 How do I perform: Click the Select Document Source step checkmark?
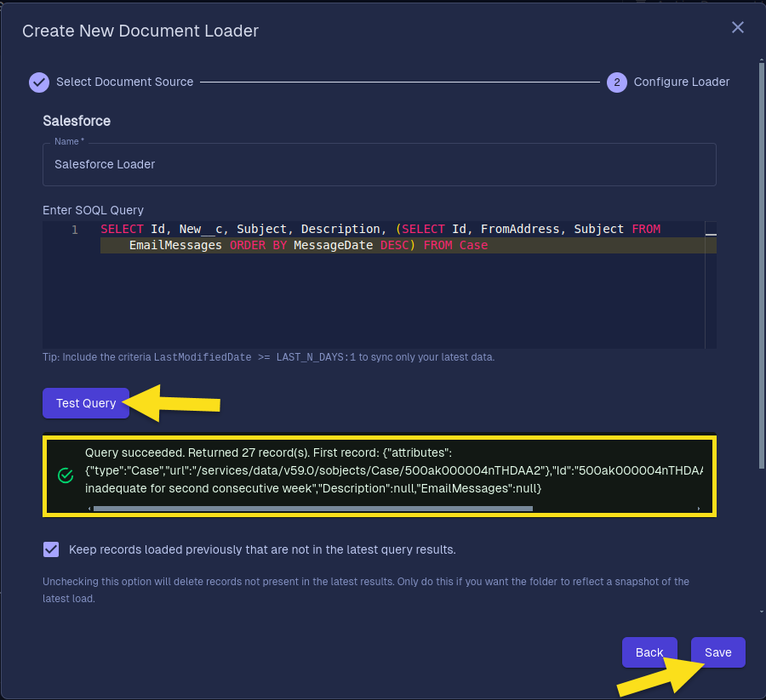[39, 82]
